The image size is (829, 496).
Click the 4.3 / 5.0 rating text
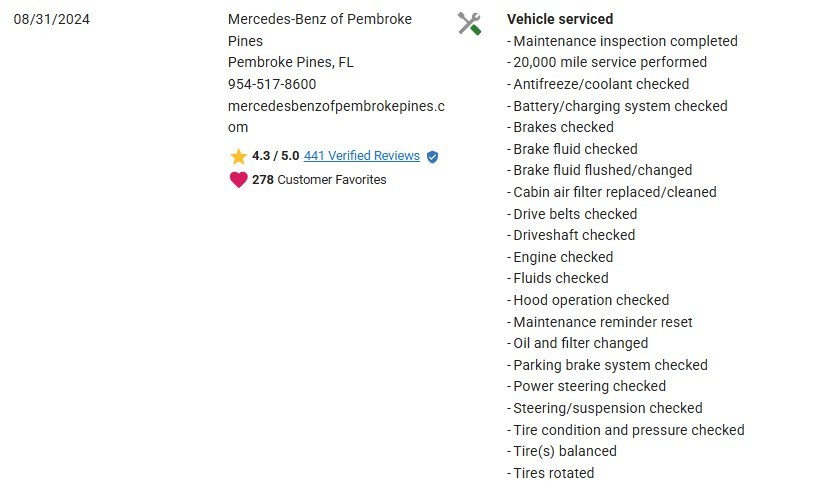coord(275,156)
